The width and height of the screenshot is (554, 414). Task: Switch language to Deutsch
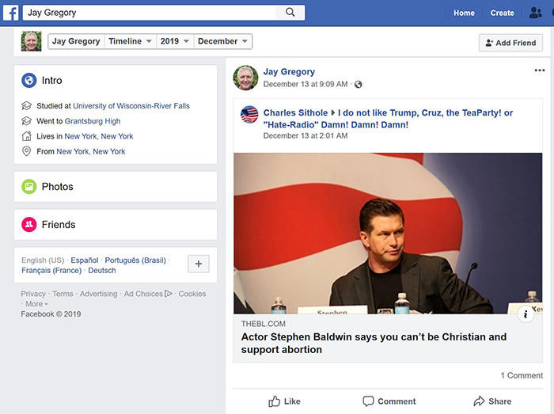click(102, 270)
